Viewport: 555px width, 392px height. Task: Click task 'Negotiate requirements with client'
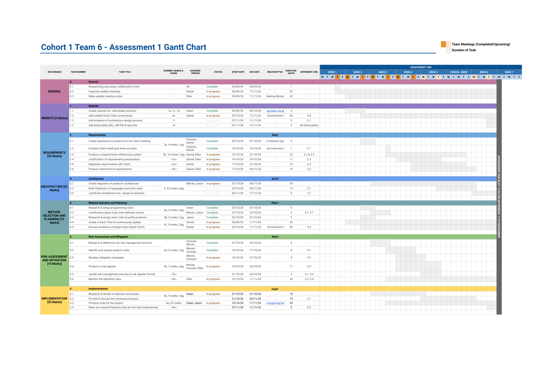(x=109, y=164)
